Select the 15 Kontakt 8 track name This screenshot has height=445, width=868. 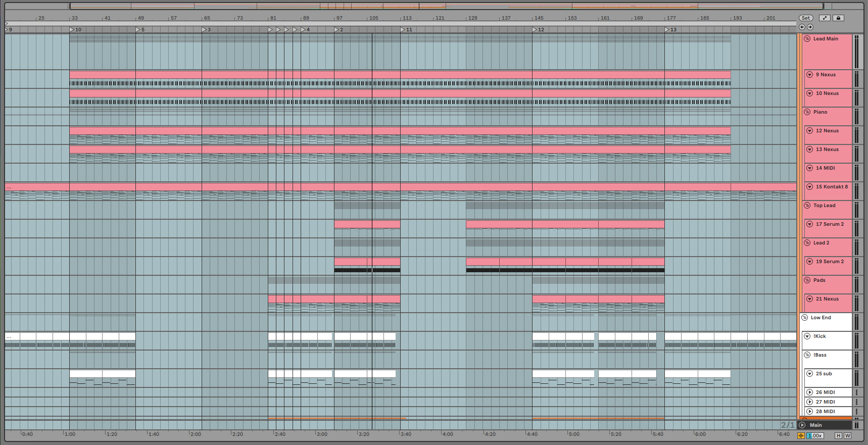pyautogui.click(x=832, y=187)
